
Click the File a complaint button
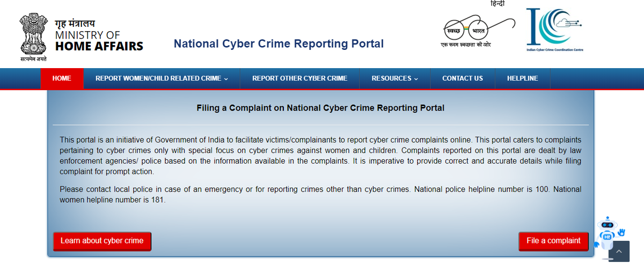[x=553, y=241]
